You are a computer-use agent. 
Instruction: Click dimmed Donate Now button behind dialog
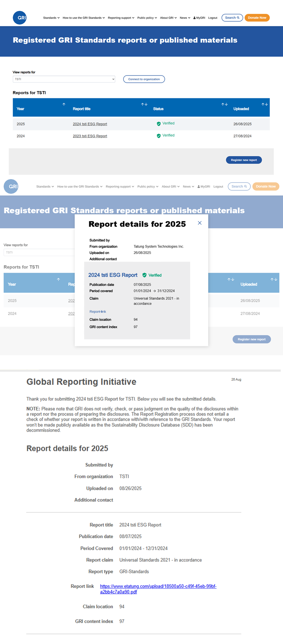click(x=266, y=186)
